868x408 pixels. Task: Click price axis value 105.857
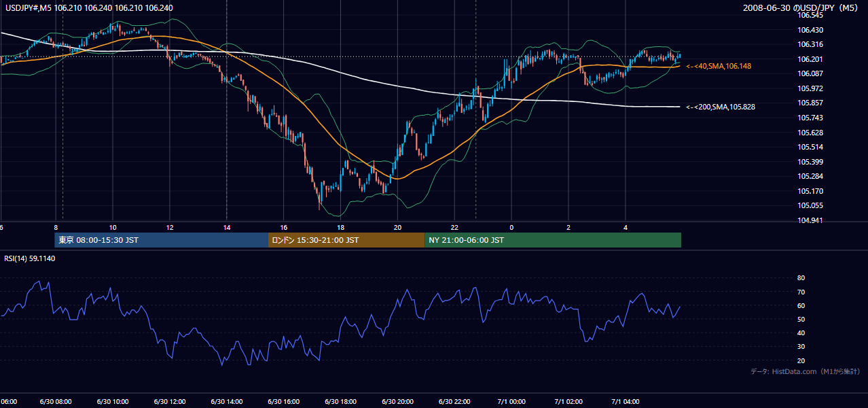(810, 103)
